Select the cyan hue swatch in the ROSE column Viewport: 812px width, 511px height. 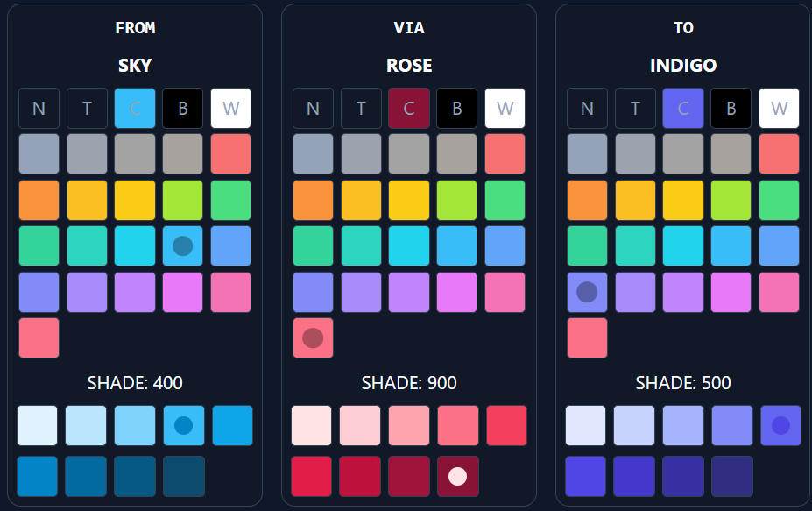pos(408,246)
